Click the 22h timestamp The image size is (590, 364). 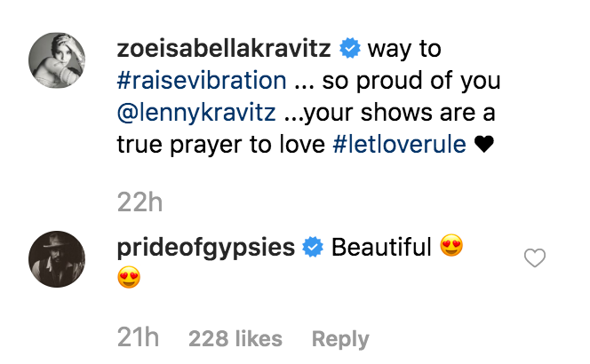tap(140, 202)
